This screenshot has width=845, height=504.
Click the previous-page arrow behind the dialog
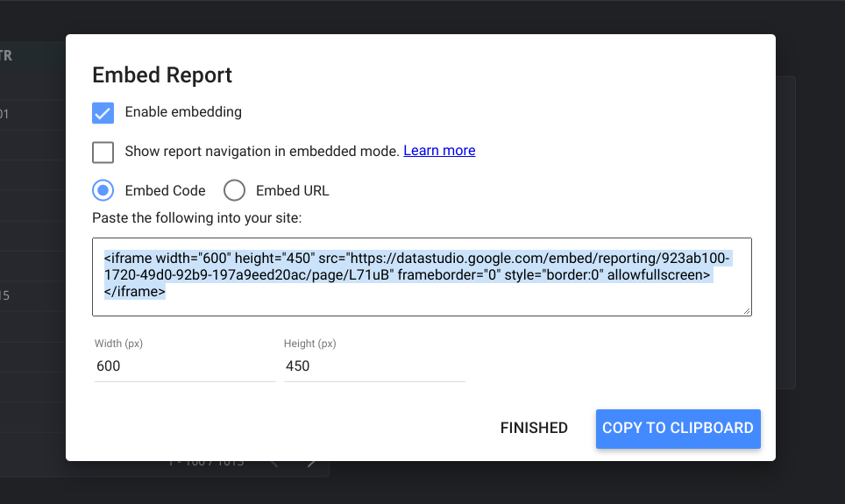(x=273, y=463)
